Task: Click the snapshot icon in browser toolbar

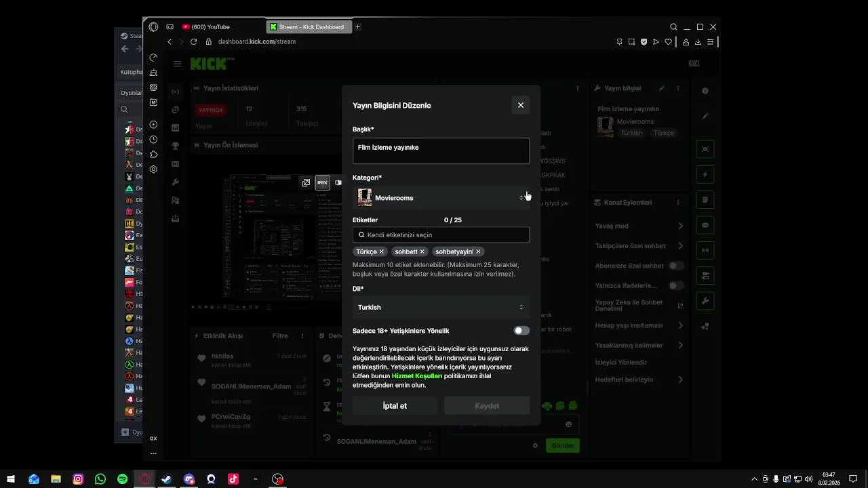Action: 631,42
